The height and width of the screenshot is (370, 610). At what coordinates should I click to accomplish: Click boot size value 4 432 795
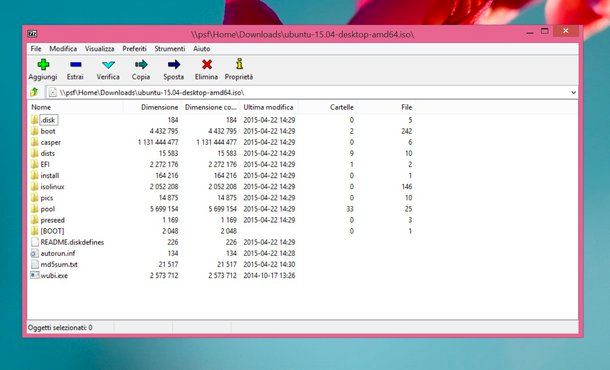[164, 131]
